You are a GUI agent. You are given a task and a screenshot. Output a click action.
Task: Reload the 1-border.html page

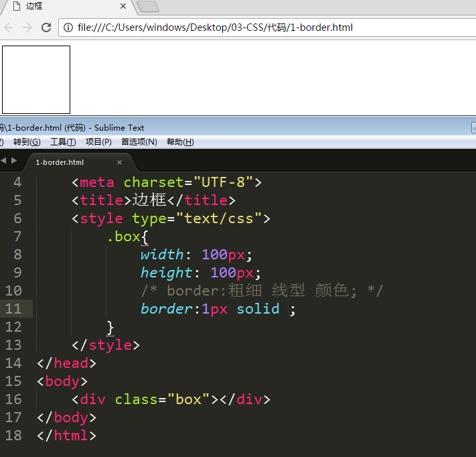46,27
